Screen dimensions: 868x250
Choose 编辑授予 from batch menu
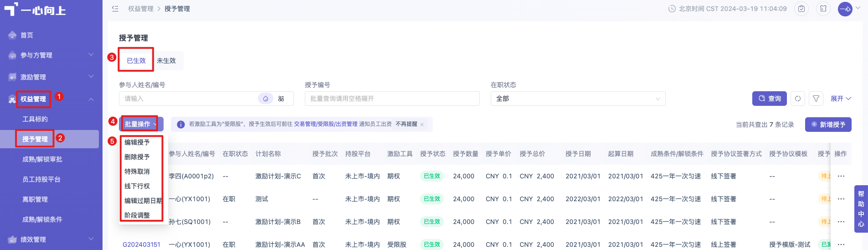coord(137,142)
